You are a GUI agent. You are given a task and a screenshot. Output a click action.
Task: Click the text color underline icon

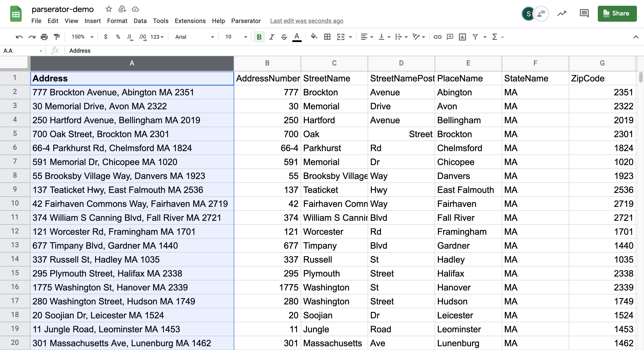(297, 38)
